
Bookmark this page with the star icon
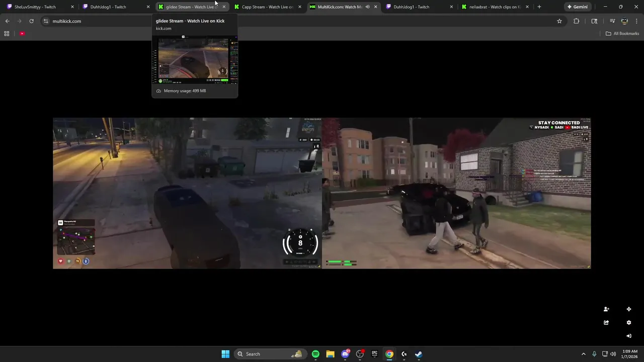coord(559,21)
